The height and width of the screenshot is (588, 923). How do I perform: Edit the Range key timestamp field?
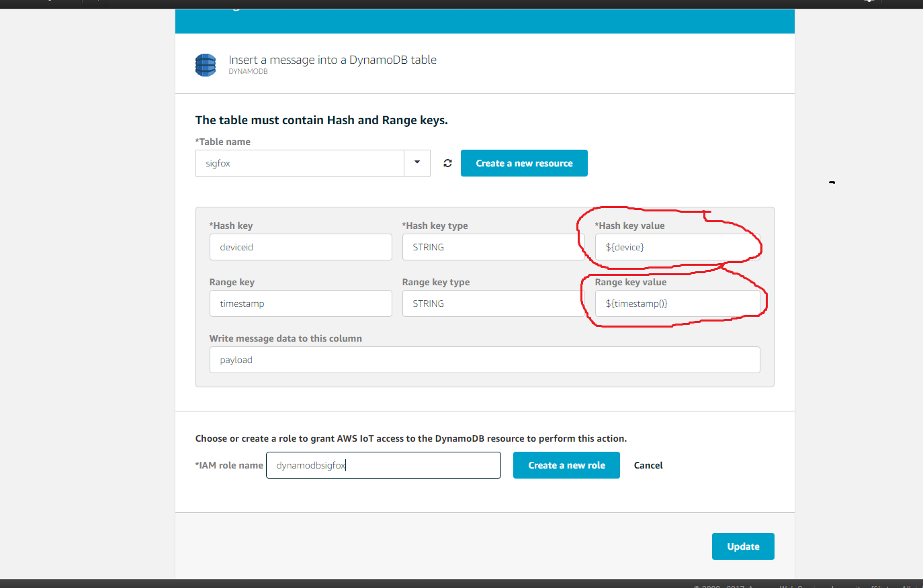pos(300,303)
